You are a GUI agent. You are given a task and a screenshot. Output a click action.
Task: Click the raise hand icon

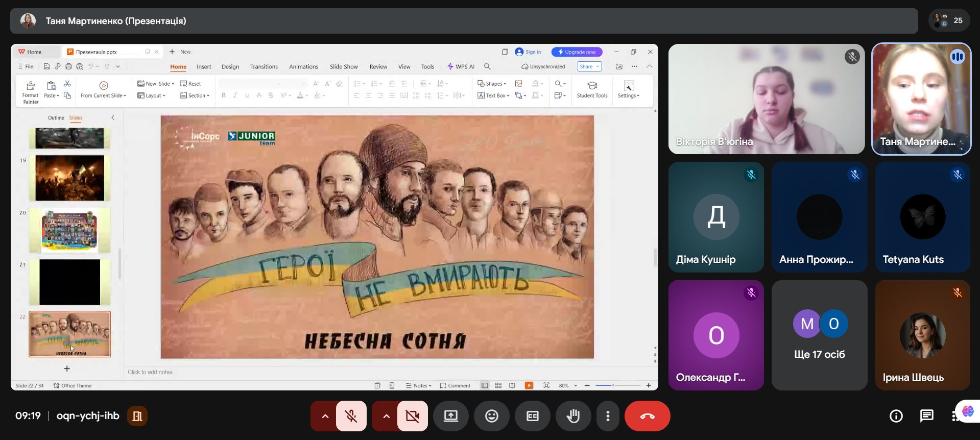click(x=573, y=416)
